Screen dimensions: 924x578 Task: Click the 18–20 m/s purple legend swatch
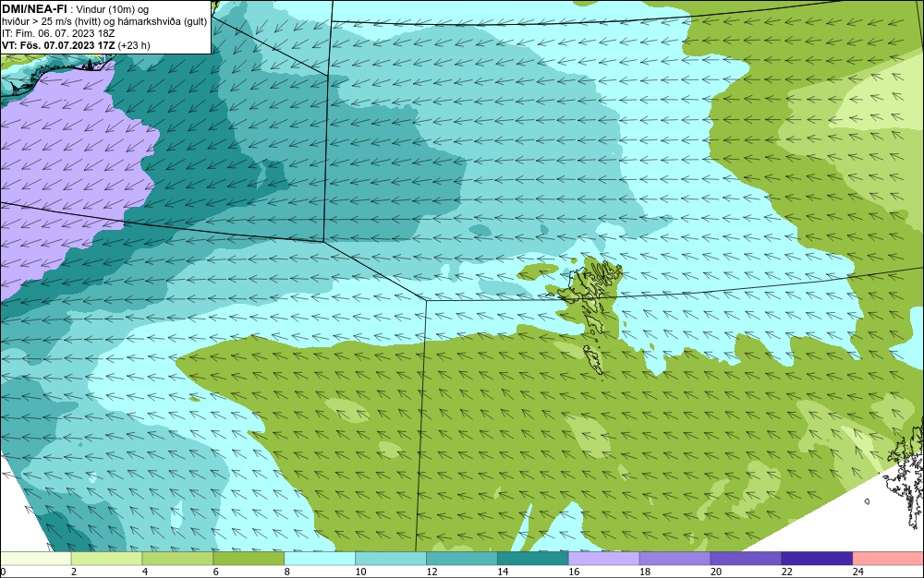coord(675,559)
